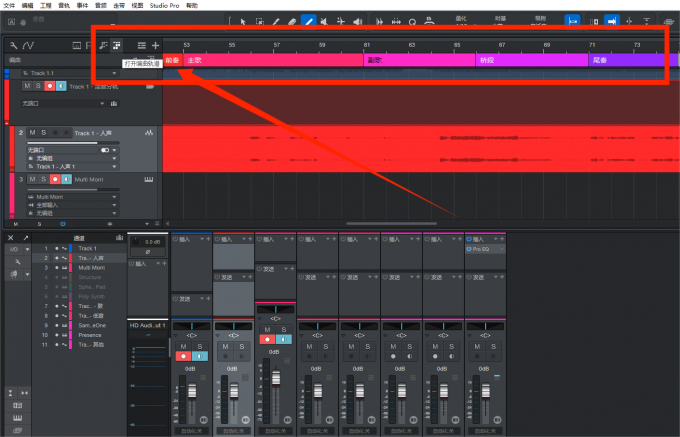Screen dimensions: 680x437
Task: Solo Track 1 in track header
Action: click(38, 86)
